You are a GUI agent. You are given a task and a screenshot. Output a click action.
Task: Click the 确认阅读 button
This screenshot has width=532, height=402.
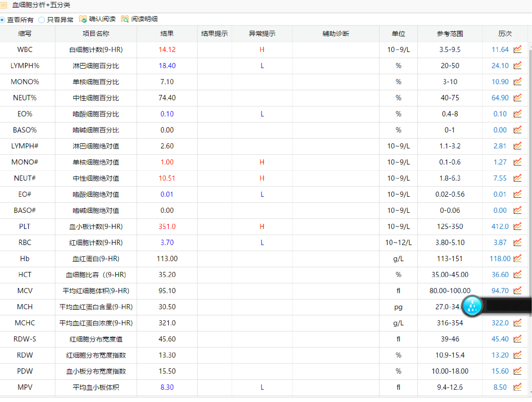click(97, 19)
